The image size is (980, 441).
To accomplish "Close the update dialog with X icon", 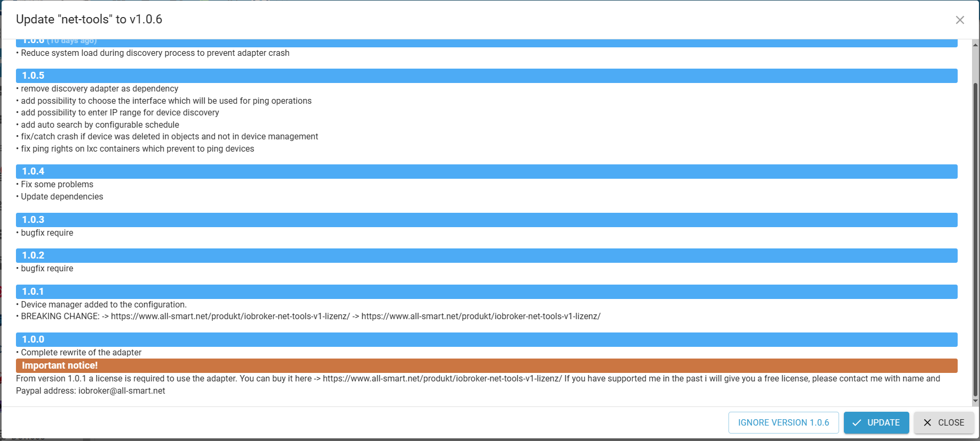I will coord(960,20).
